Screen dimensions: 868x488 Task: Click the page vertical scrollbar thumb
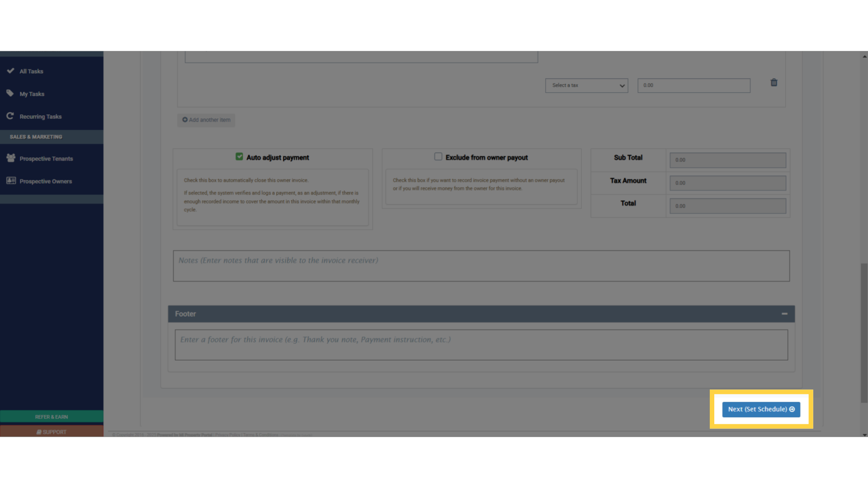click(864, 332)
